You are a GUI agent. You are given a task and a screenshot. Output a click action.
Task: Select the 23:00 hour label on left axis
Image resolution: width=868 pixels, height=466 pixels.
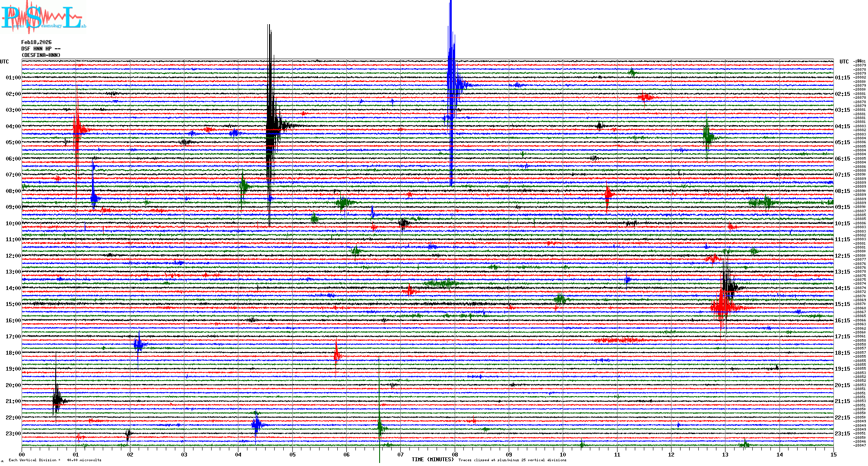tap(13, 434)
